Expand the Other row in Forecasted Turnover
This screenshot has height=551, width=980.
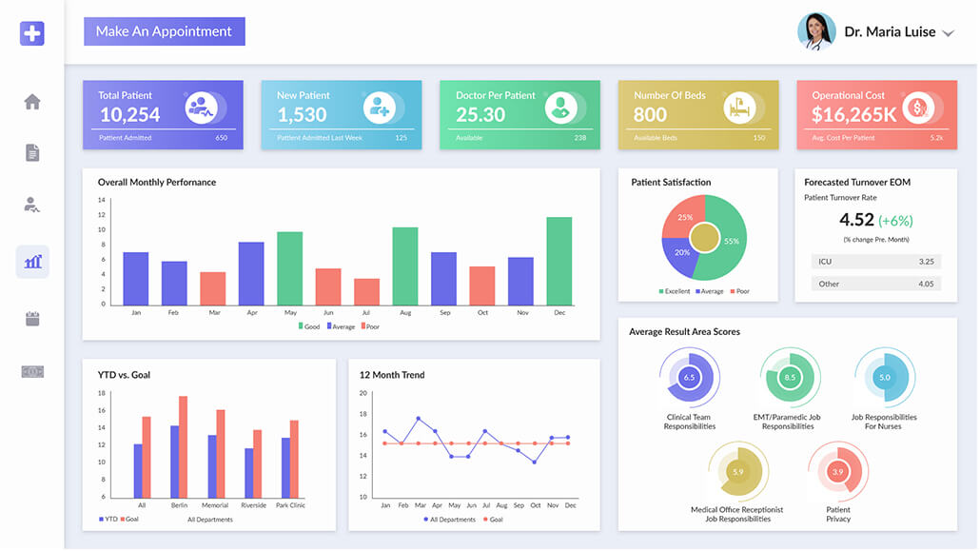click(875, 284)
